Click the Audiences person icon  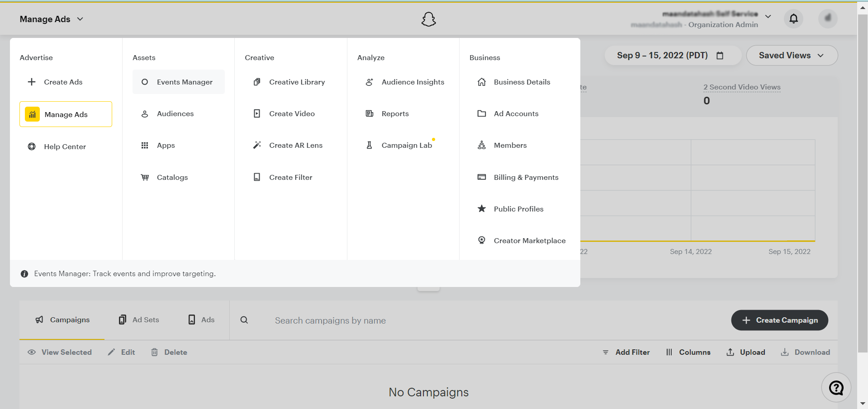coord(145,114)
